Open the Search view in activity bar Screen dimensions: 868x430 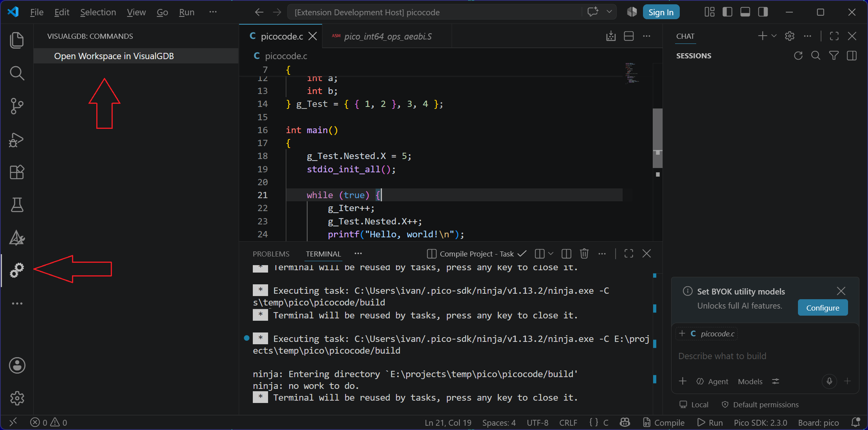(17, 73)
